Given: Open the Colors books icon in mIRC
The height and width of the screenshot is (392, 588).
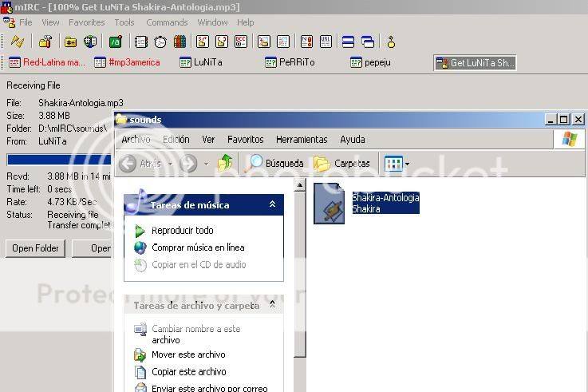Looking at the screenshot, I should (180, 42).
